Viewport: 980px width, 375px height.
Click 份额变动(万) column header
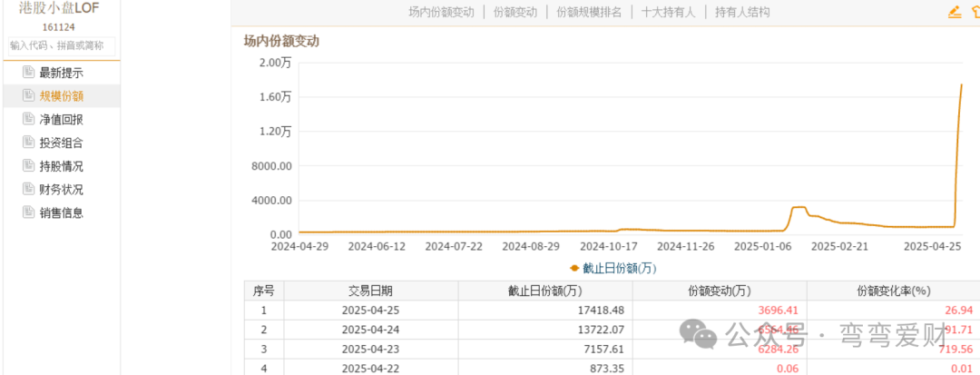coord(720,291)
